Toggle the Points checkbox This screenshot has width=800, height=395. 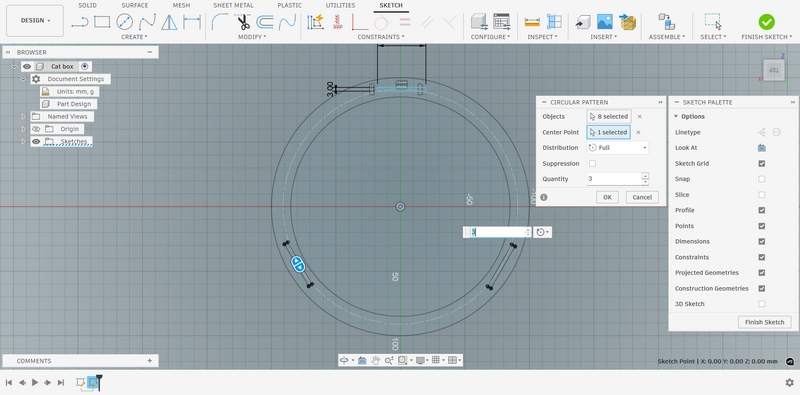pos(761,226)
